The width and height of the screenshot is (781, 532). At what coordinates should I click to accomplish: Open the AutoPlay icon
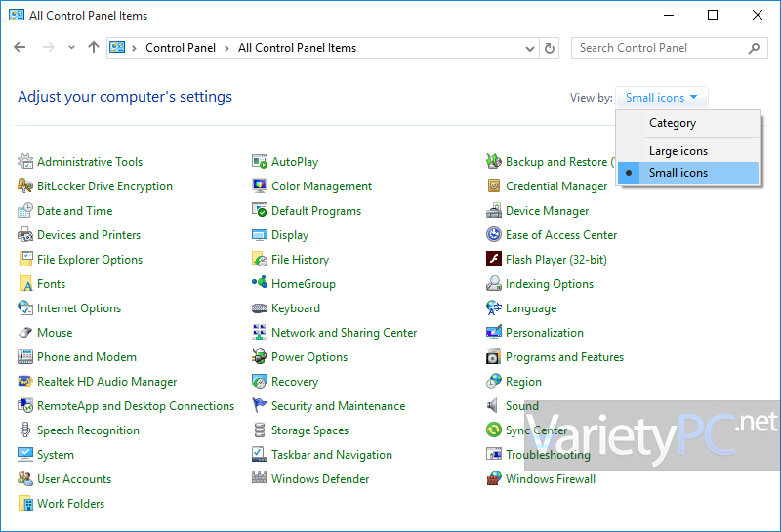coord(260,161)
